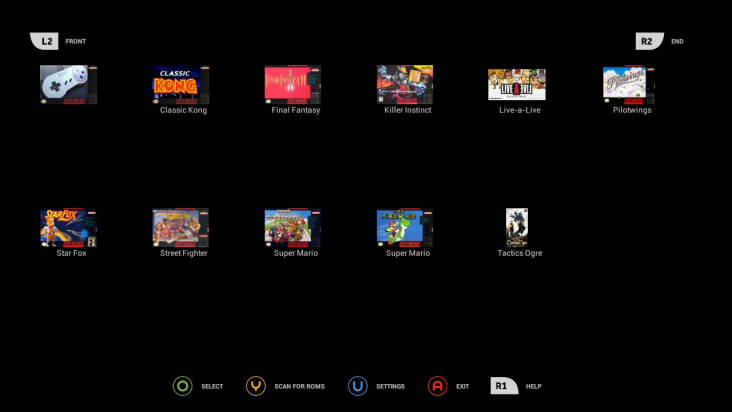Select the unlabeled SNES controller cover
This screenshot has height=412, width=732.
point(69,84)
